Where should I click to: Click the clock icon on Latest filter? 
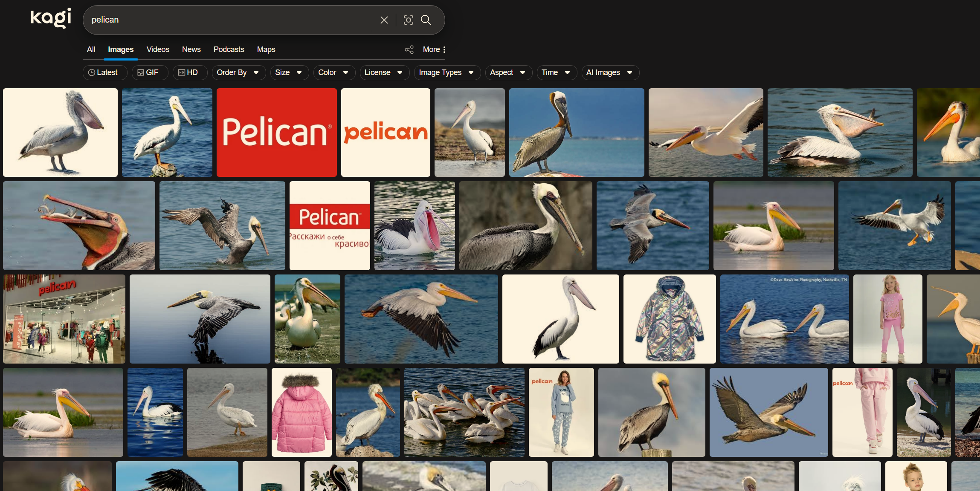tap(92, 72)
